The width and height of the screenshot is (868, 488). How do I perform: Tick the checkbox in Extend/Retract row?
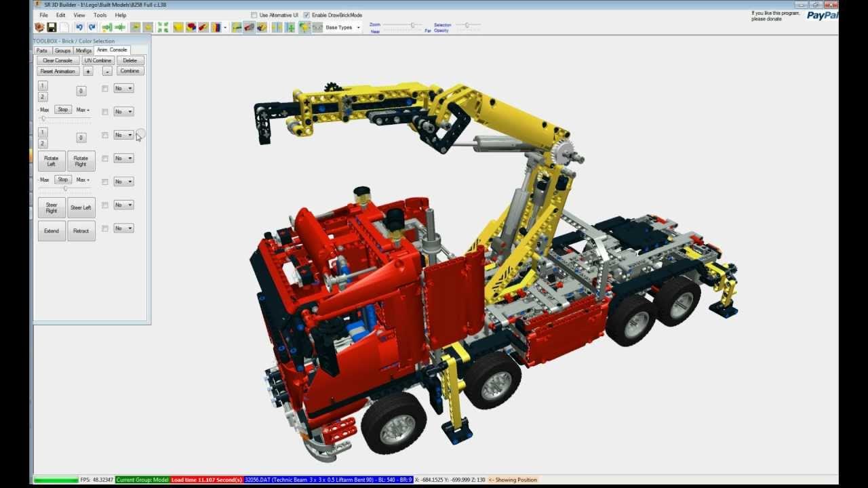coord(105,228)
